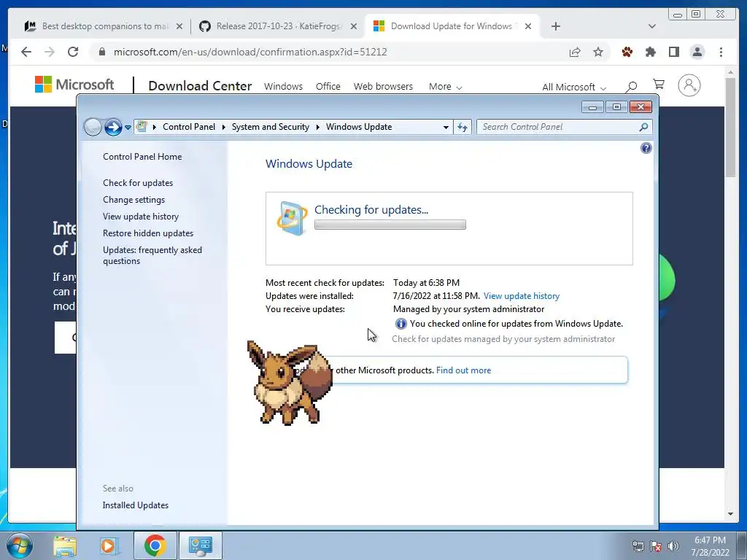This screenshot has height=560, width=747.
Task: Click View update history in sidebar
Action: click(x=141, y=216)
